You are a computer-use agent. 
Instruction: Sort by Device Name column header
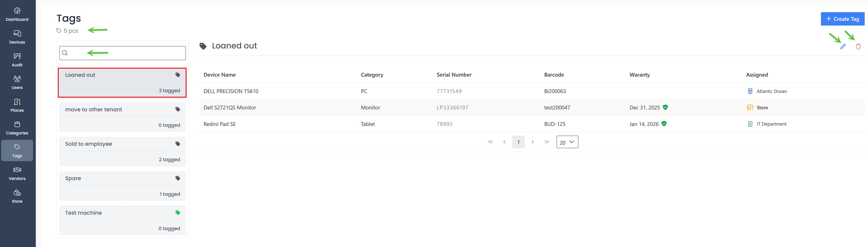click(x=220, y=75)
